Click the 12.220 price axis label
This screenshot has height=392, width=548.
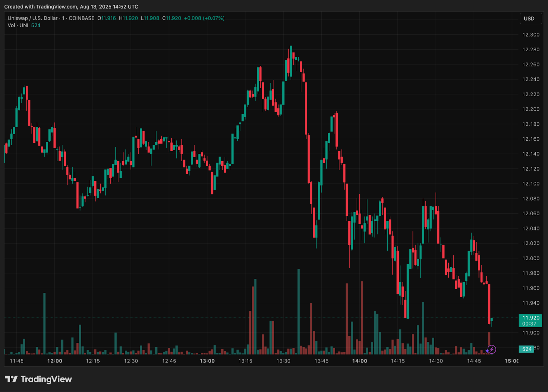[x=531, y=94]
